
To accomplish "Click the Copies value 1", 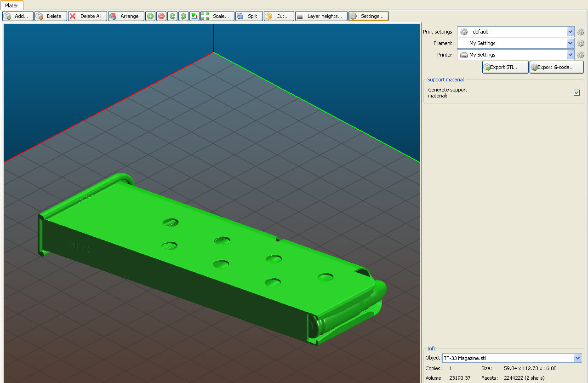I will [451, 368].
